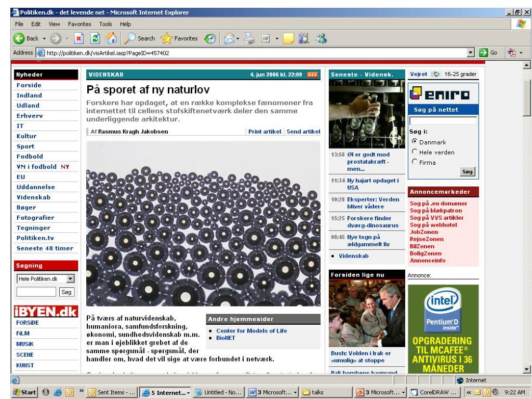The height and width of the screenshot is (399, 532).
Task: Click the weather icon next to Vejret
Action: [436, 74]
